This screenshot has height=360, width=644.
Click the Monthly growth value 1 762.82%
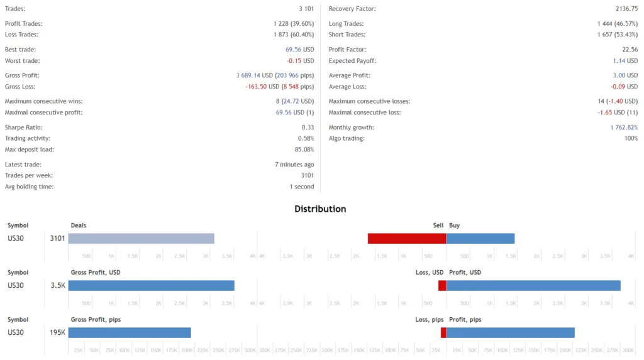(624, 128)
